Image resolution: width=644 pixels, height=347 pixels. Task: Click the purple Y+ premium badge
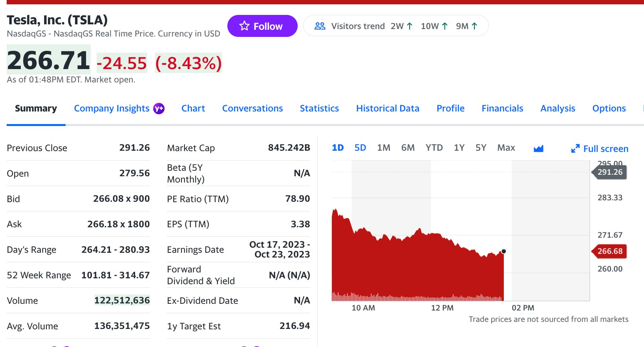[159, 108]
